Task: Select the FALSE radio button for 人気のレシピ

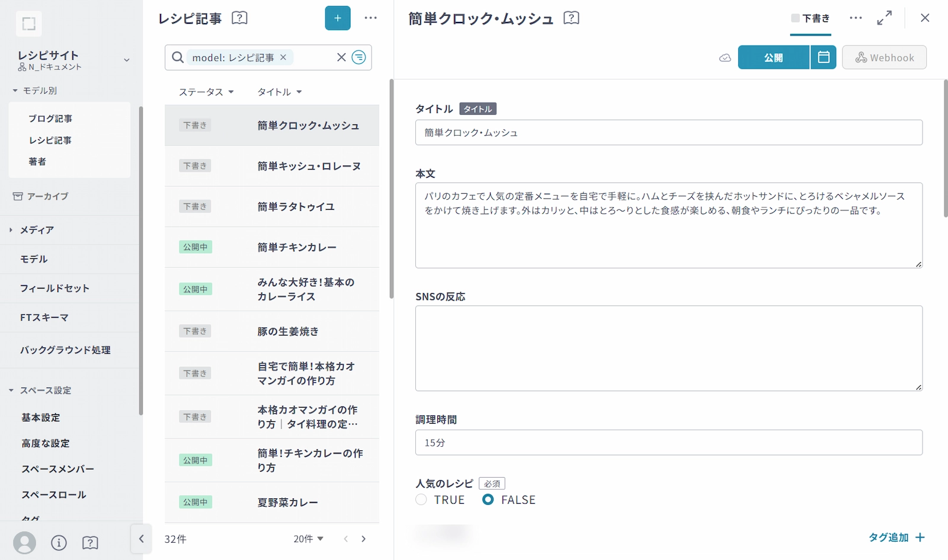Action: [488, 500]
